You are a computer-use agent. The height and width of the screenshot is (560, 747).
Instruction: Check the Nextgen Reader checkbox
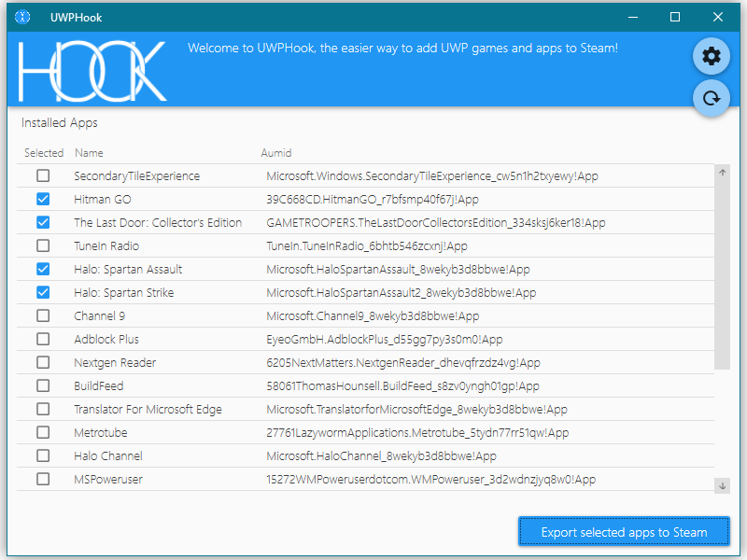(x=43, y=362)
